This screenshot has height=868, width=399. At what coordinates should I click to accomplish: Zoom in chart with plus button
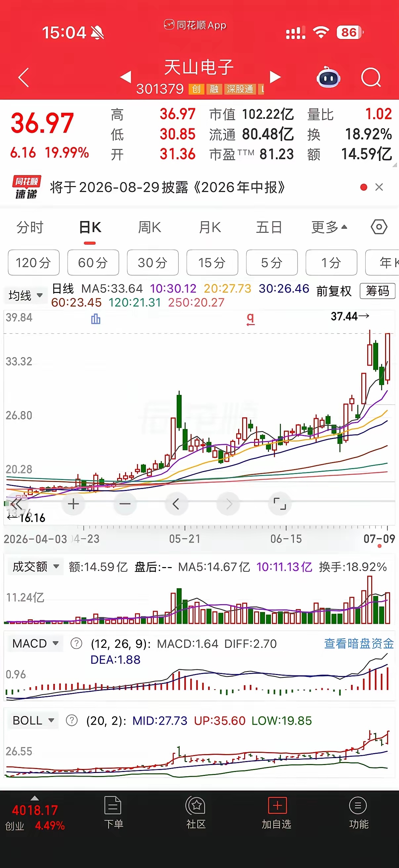tap(73, 504)
